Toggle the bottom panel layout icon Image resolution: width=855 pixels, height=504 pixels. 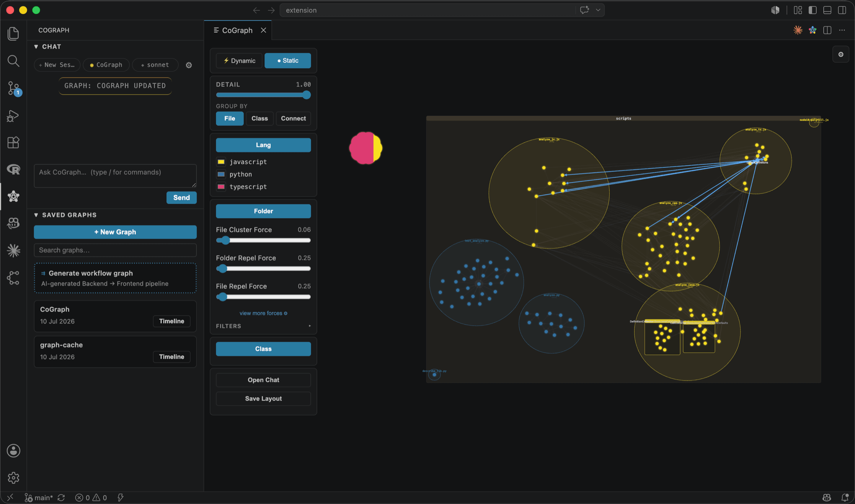coord(827,10)
